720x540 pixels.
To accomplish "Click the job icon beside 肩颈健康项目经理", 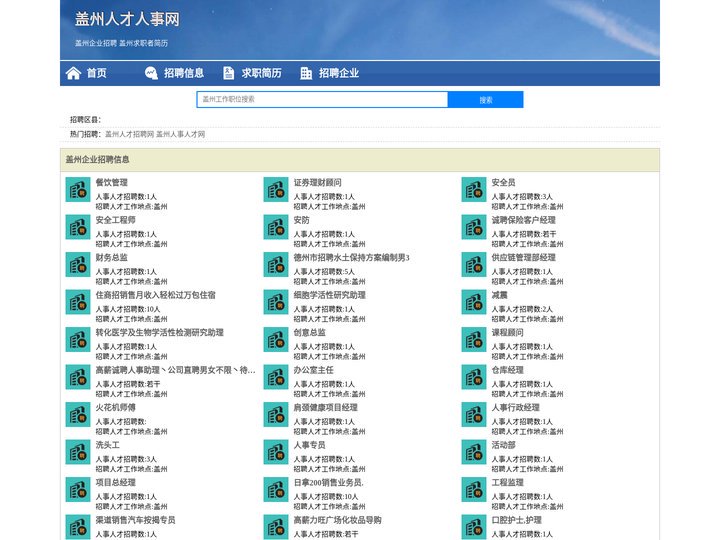I will point(276,415).
